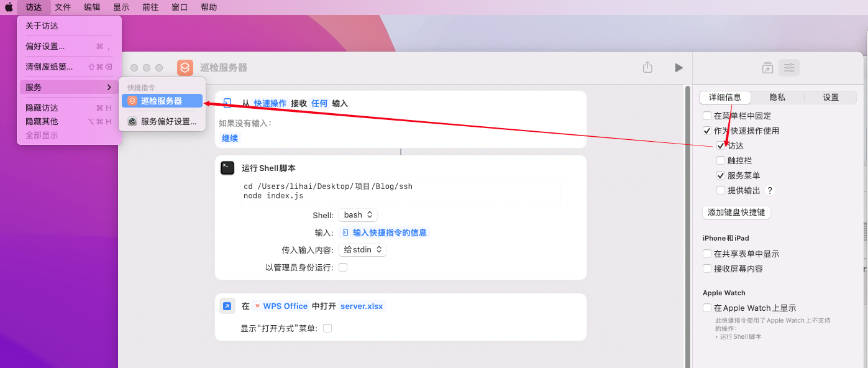Click the 输入快捷指令的信息 variable token
This screenshot has height=368, width=868.
(384, 232)
